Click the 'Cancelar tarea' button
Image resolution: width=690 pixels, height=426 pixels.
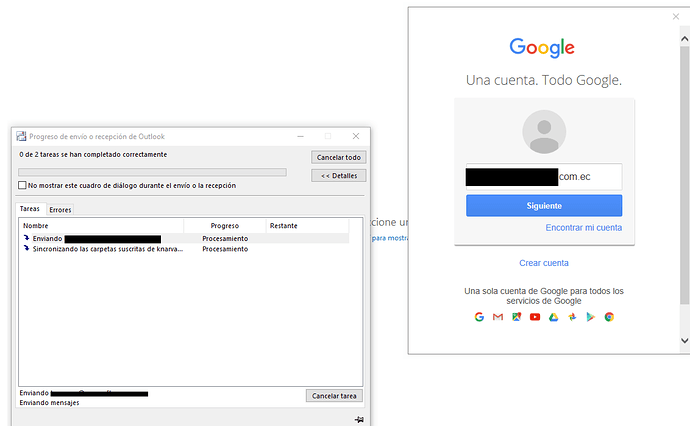334,396
